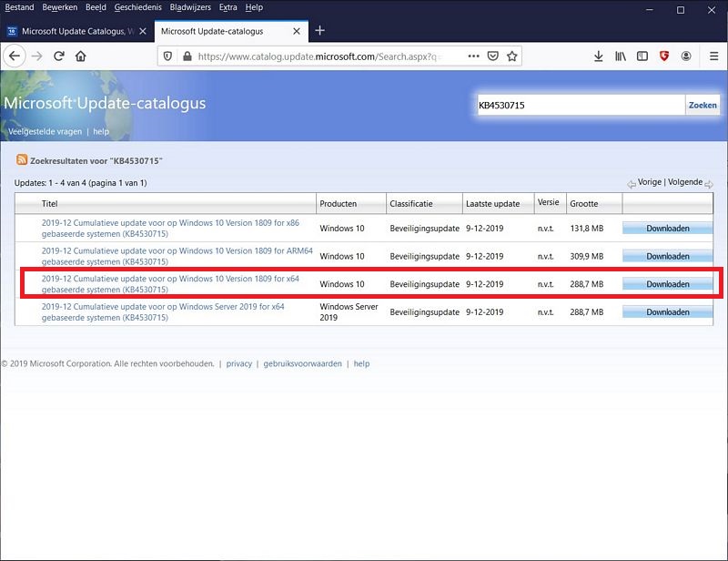Open tracking protection shield in address bar

coord(167,56)
